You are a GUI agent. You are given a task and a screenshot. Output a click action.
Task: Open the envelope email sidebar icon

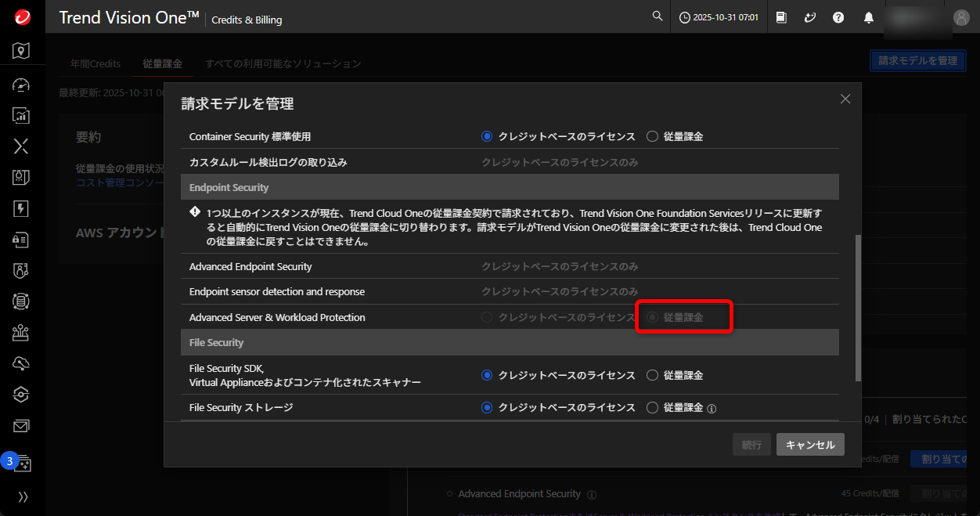(x=22, y=426)
